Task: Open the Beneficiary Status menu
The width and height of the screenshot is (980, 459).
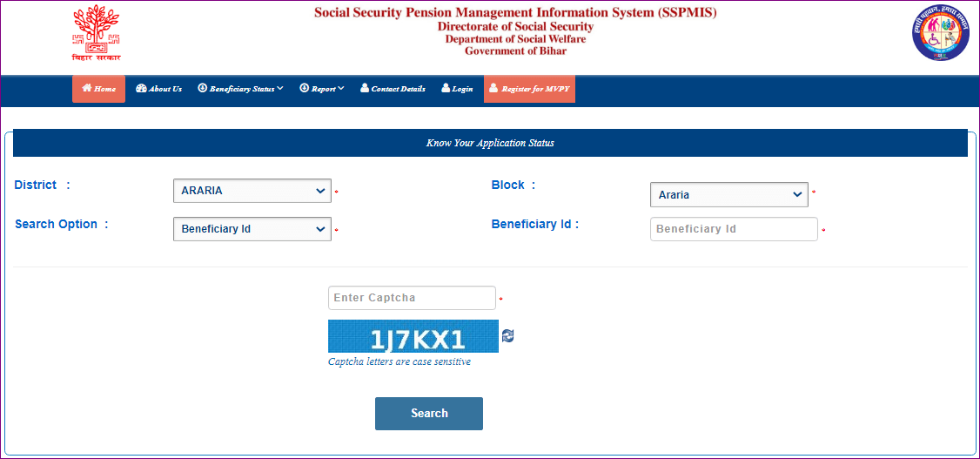Action: click(x=241, y=89)
